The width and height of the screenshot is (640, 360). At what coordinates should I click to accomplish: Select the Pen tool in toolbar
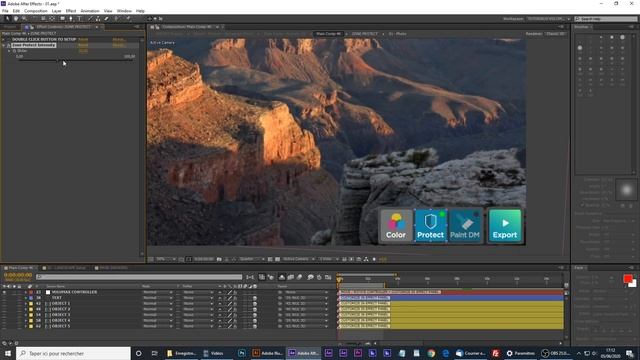click(x=71, y=18)
